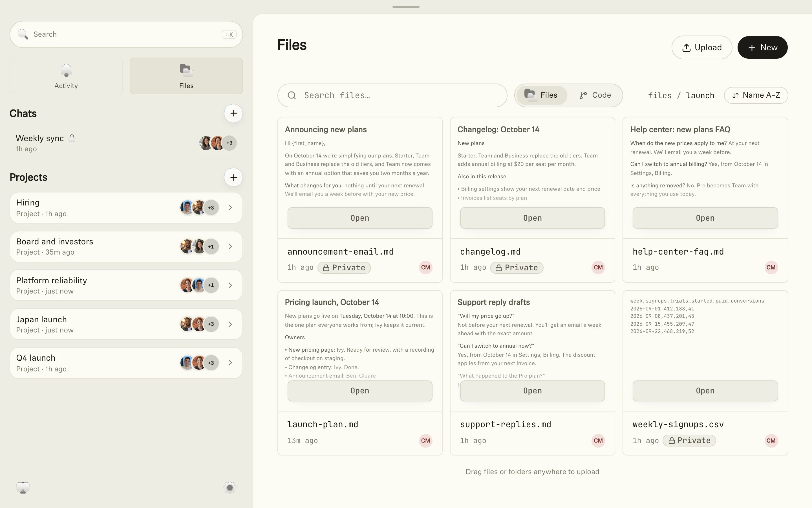
Task: Click +1 members badge on Platform reliability
Action: click(211, 285)
